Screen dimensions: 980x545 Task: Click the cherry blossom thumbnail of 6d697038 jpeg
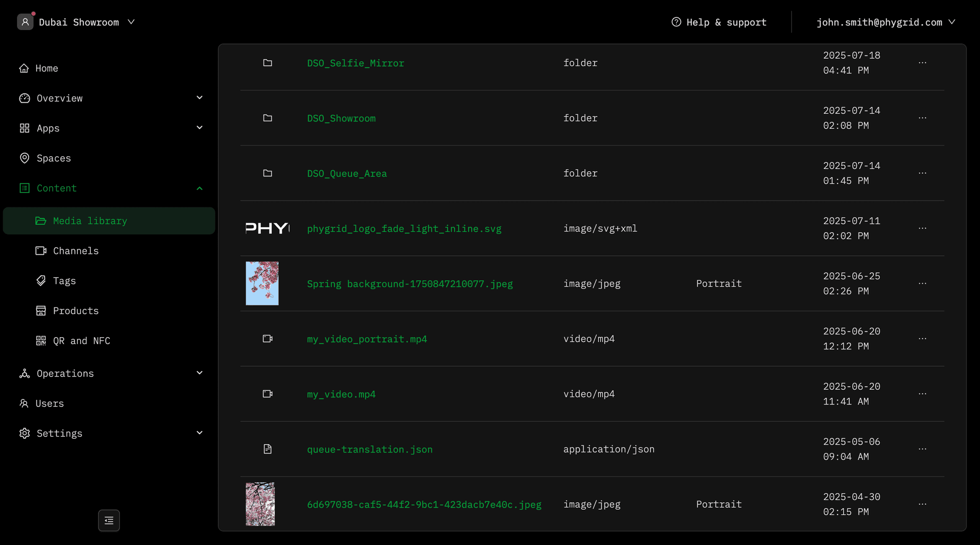260,504
